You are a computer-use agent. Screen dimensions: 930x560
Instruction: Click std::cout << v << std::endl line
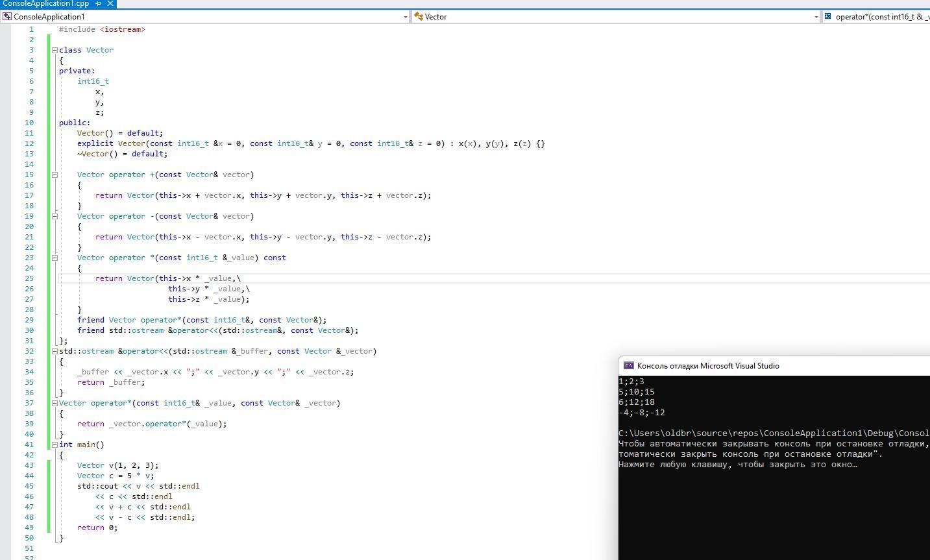(x=138, y=486)
